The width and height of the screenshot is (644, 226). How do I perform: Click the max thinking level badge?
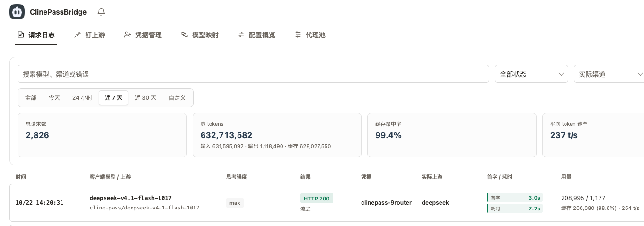(235, 203)
